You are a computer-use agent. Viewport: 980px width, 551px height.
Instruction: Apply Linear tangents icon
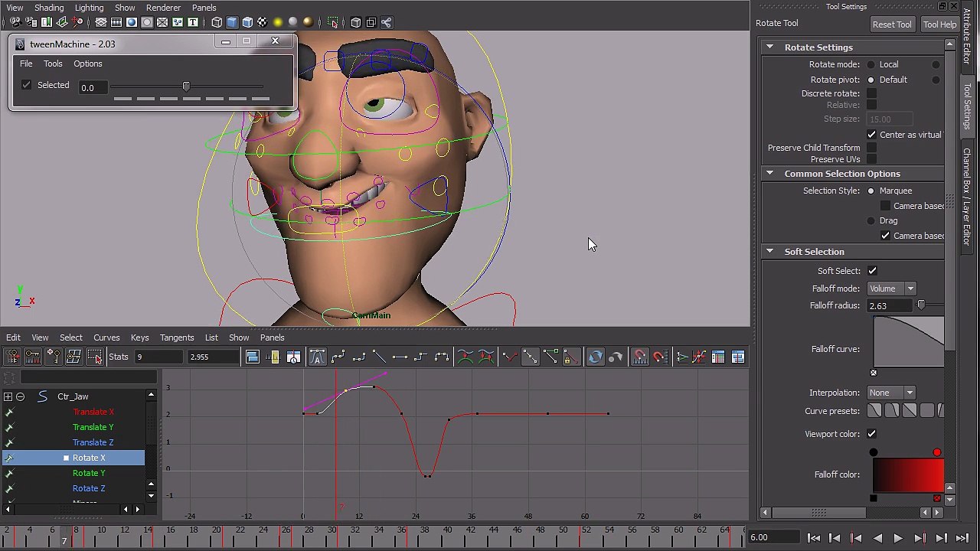coord(379,357)
